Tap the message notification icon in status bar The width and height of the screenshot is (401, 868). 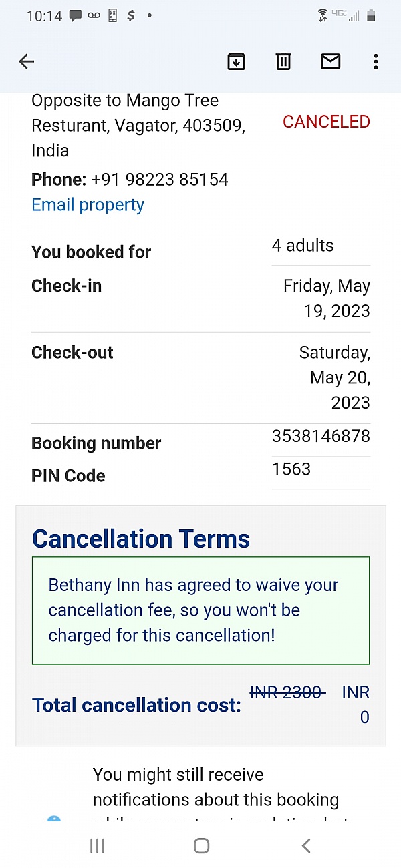pos(76,15)
